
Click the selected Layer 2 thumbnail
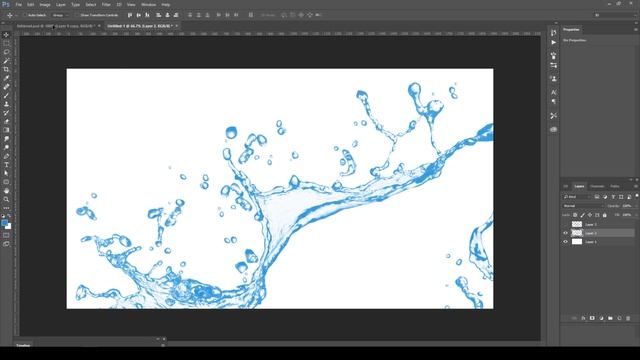[x=577, y=233]
